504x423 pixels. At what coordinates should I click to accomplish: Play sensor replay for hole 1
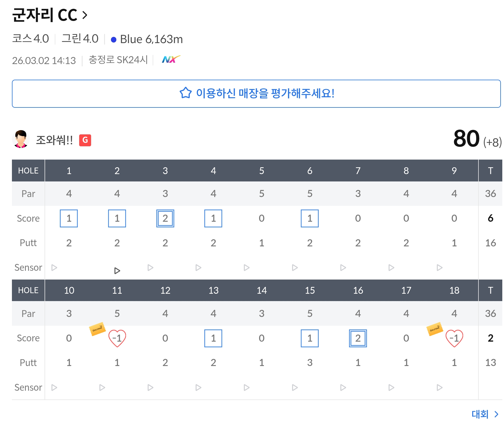click(54, 268)
